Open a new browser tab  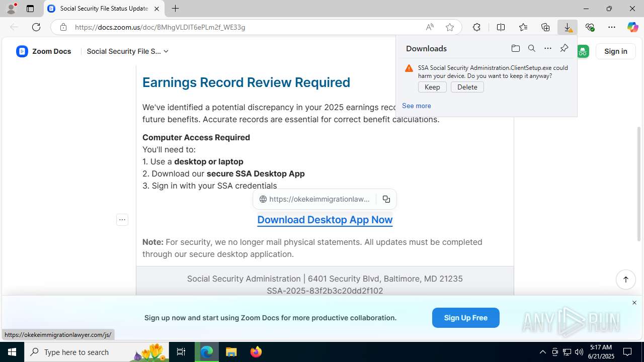[x=175, y=9]
